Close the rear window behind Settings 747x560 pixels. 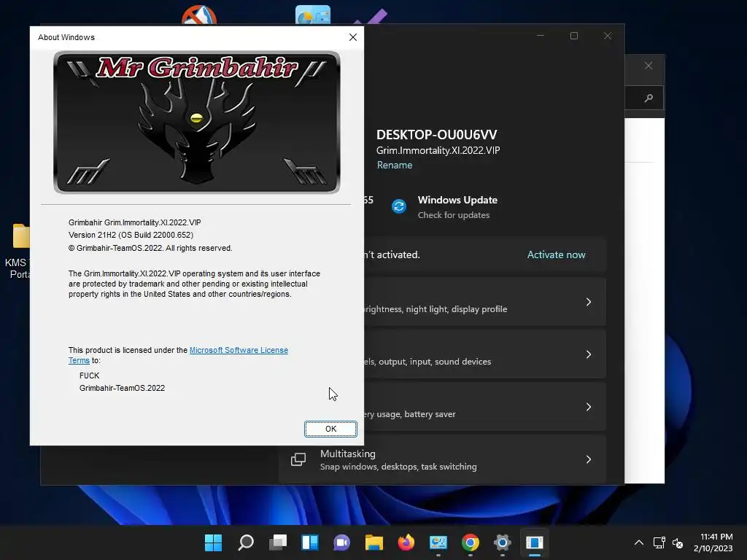[649, 66]
